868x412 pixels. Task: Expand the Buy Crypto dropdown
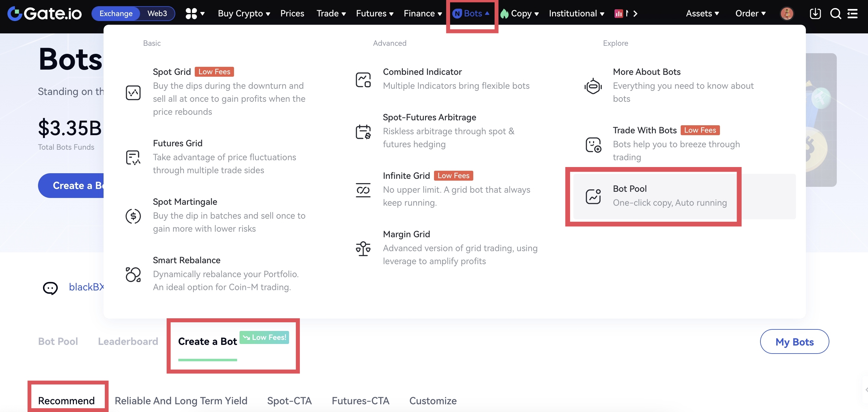[x=244, y=14]
